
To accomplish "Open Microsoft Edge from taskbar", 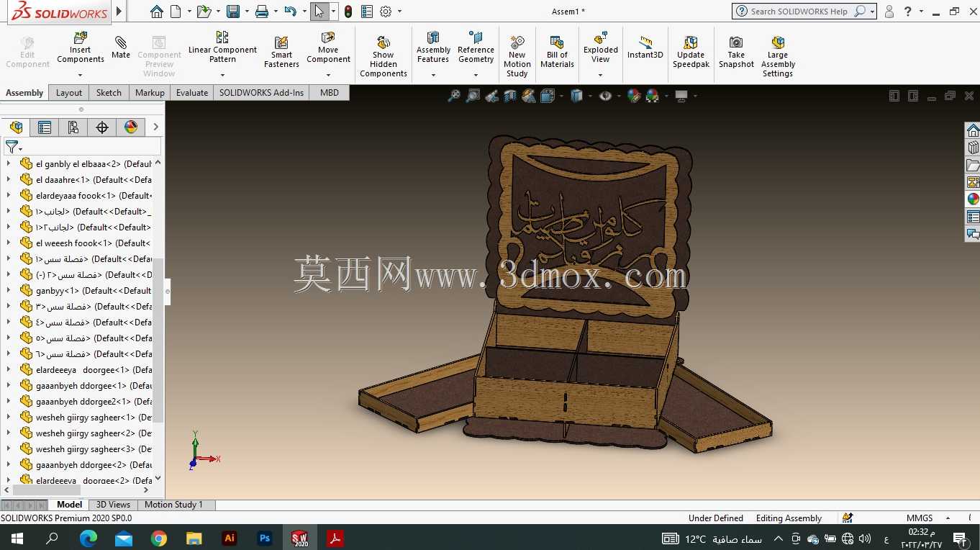I will point(89,538).
